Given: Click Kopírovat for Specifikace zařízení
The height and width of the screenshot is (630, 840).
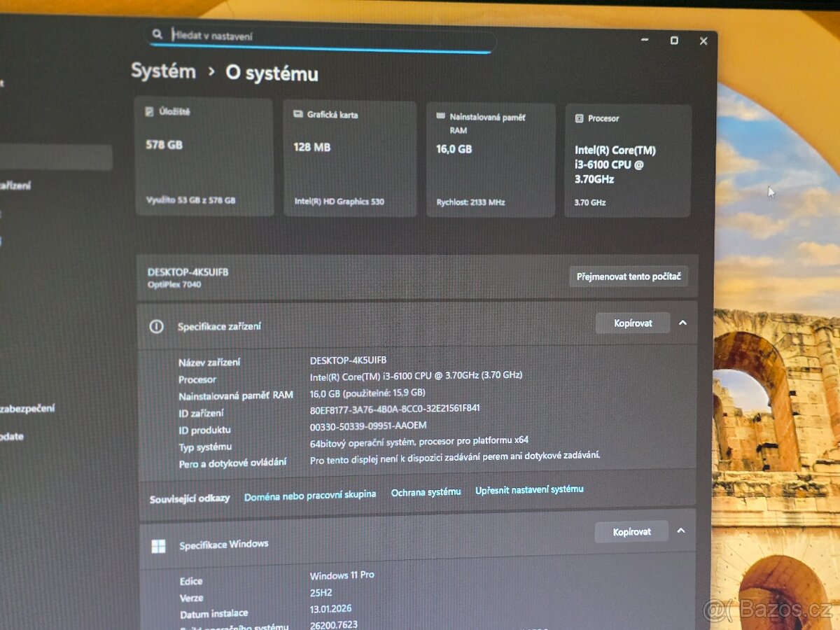Looking at the screenshot, I should click(x=632, y=323).
